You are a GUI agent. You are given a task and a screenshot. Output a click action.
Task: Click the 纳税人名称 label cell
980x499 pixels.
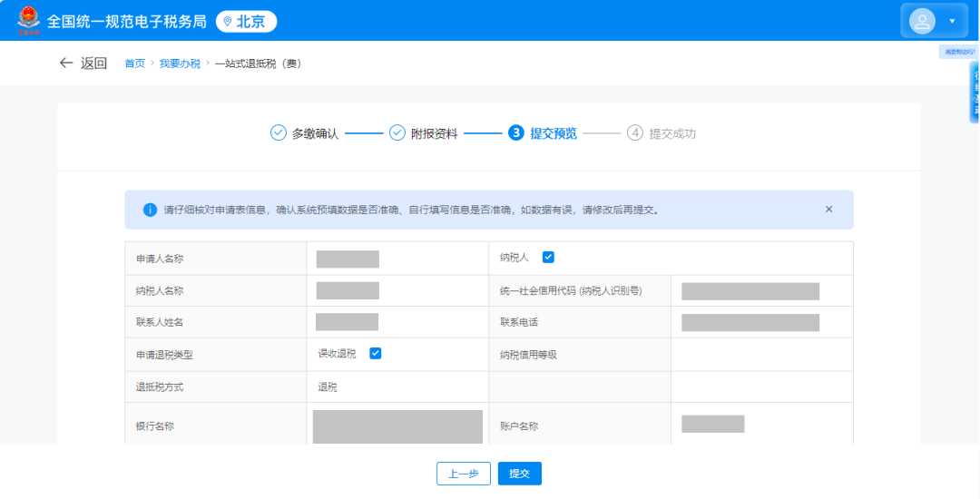point(216,290)
